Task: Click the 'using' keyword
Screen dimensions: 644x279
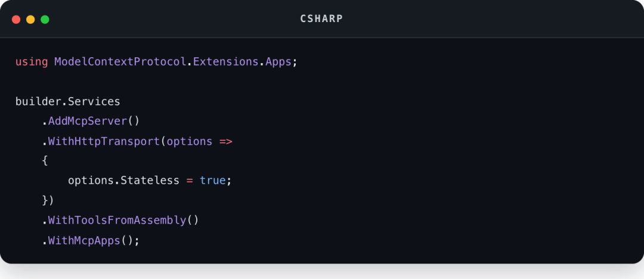Action: (32, 62)
